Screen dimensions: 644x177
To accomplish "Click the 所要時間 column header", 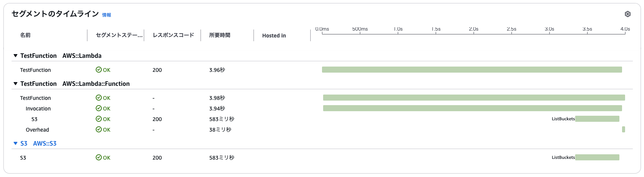I will point(219,35).
